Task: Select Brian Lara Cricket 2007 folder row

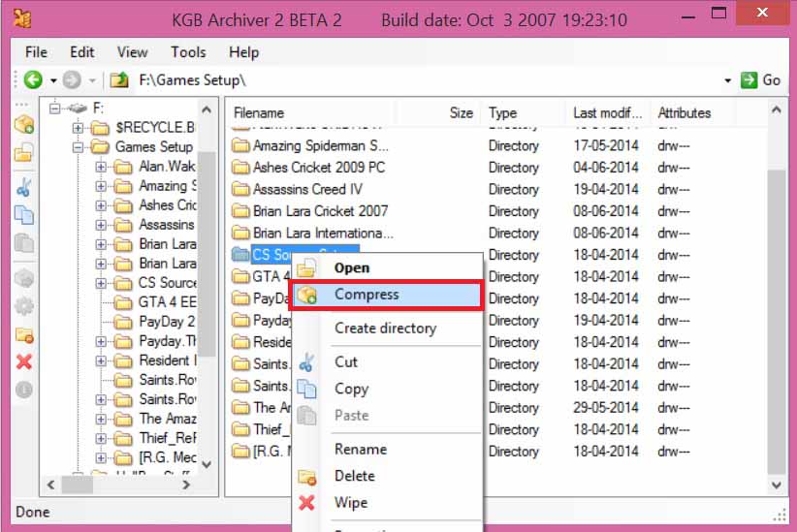Action: click(x=309, y=211)
